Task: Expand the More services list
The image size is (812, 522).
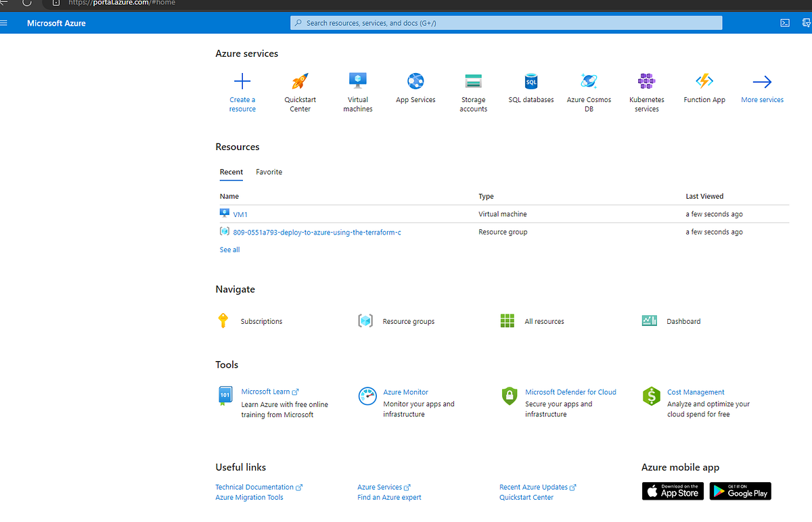Action: (x=762, y=88)
